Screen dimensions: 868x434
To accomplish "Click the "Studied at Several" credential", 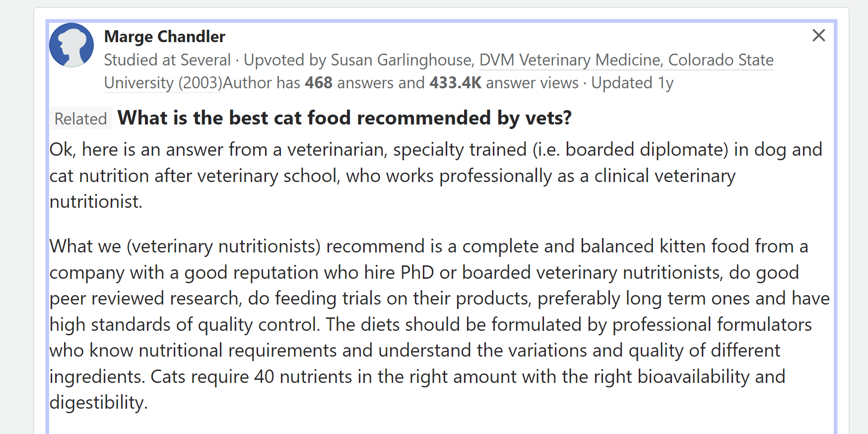I will coord(167,60).
